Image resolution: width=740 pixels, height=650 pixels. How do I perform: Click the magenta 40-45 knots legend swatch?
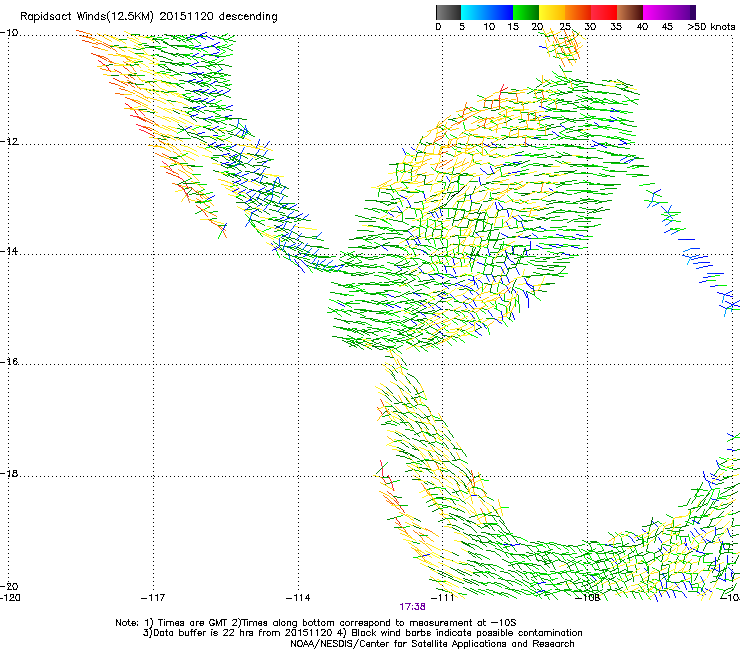click(656, 12)
